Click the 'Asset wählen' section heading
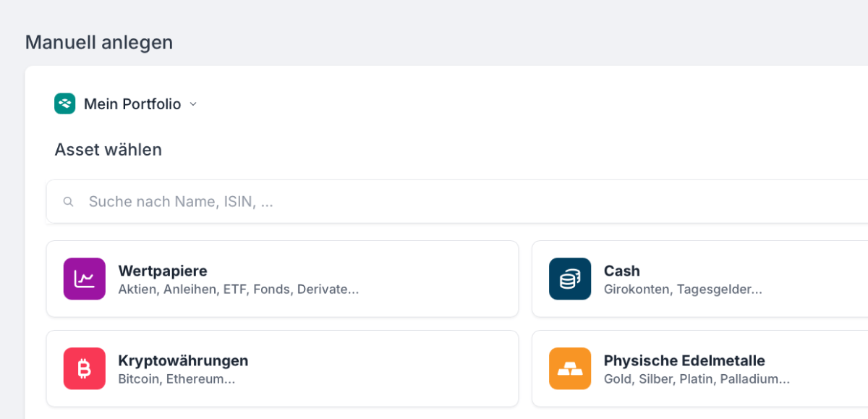Viewport: 868px width, 419px height. coord(109,150)
